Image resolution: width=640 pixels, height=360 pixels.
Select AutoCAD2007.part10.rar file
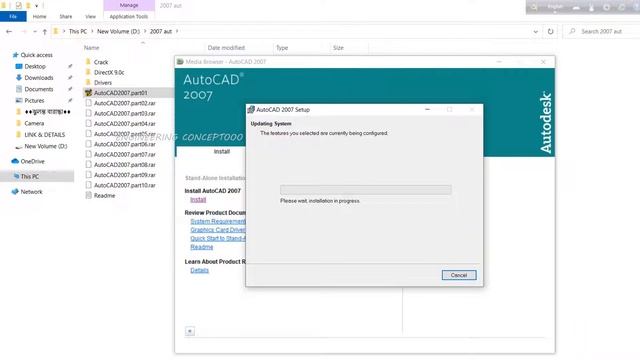click(x=124, y=185)
